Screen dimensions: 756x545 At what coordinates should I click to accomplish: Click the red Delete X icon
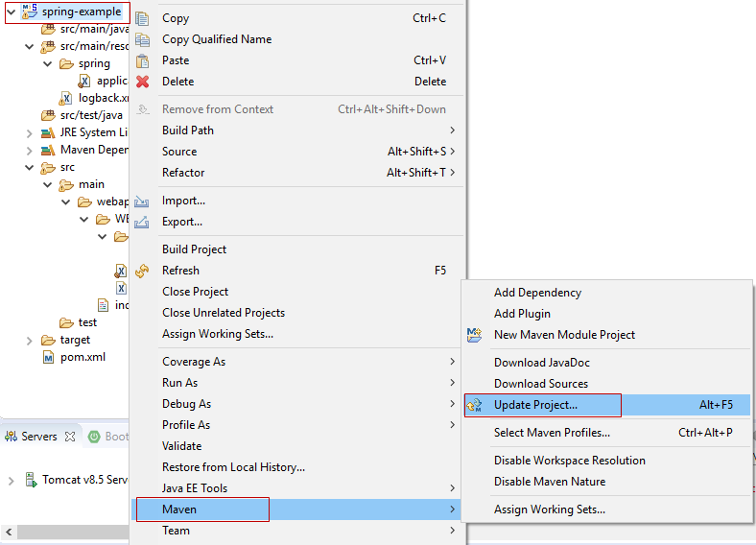point(142,82)
